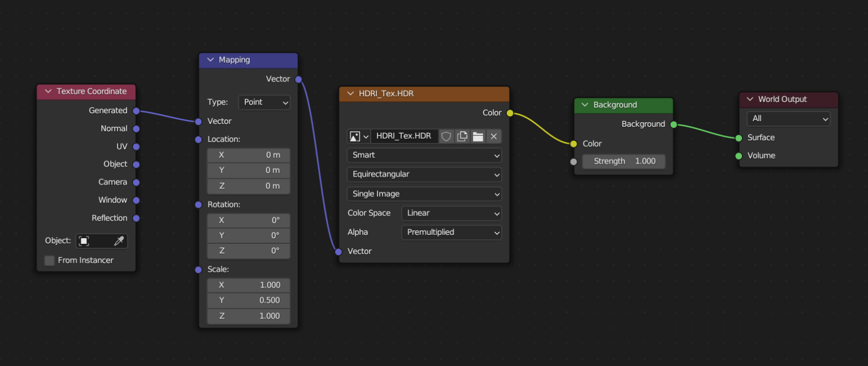Click the Strength value slider in Background node
Screen dimensions: 868x366
(623, 161)
